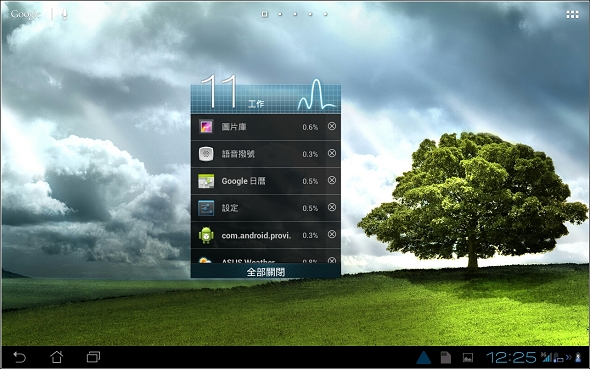Viewport: 590px width, 369px height.
Task: Open the Recent apps button
Action: [93, 357]
